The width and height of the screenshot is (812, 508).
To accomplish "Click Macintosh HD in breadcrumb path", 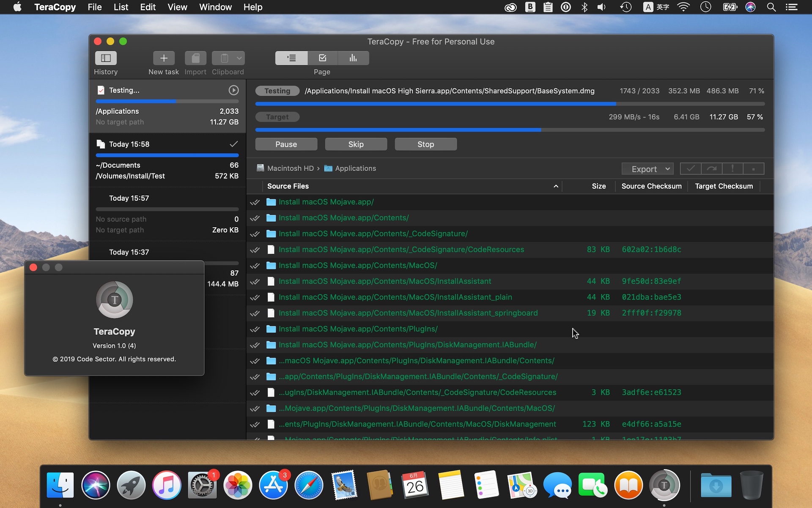I will click(285, 168).
